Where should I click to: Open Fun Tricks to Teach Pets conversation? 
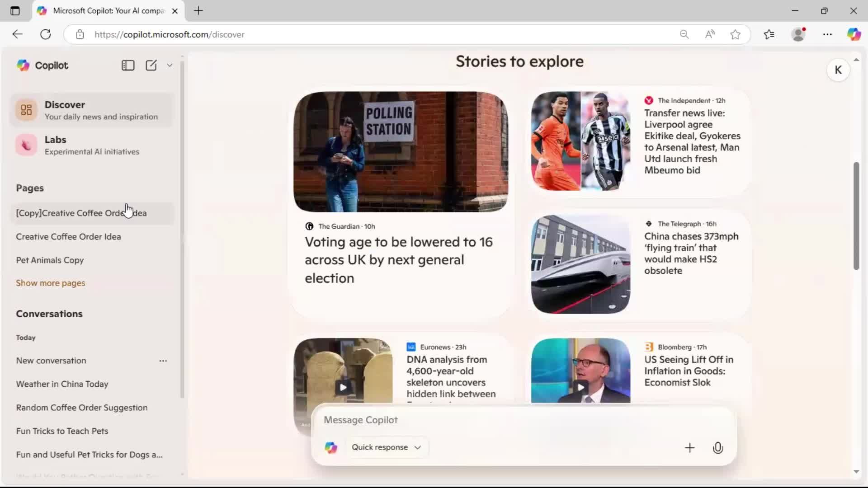(62, 431)
